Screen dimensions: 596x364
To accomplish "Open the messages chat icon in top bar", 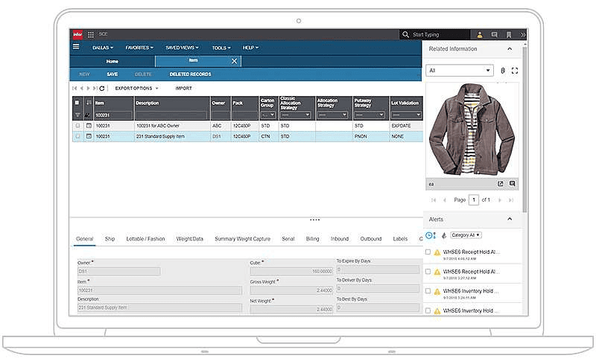I will (x=494, y=34).
